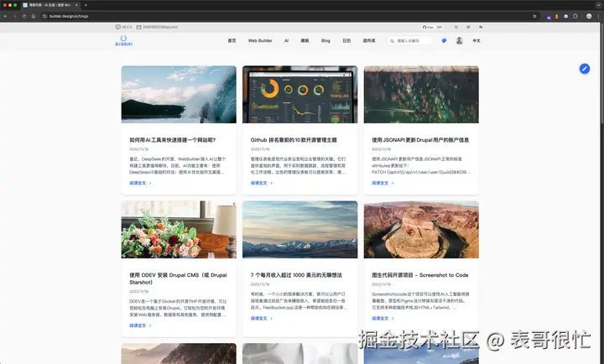Click the search magnifier icon
Screen dimensions: 604x364
392,41
